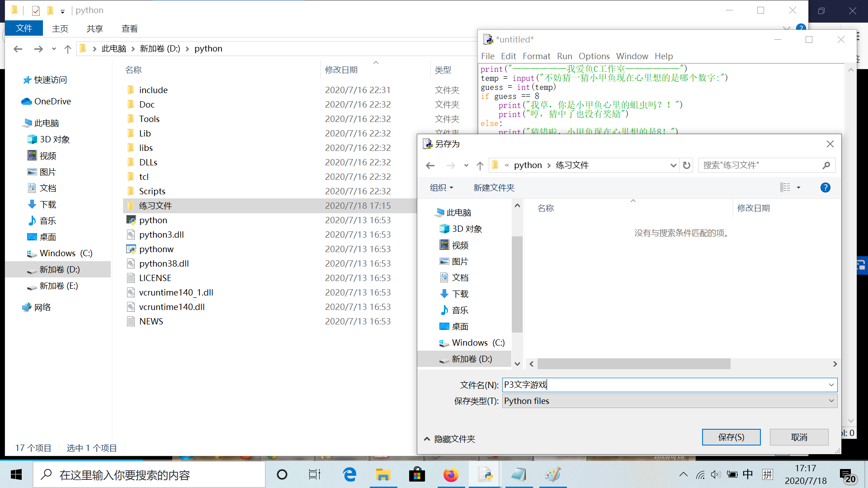Click tree scrollbar down arrow in Save As

(x=517, y=364)
